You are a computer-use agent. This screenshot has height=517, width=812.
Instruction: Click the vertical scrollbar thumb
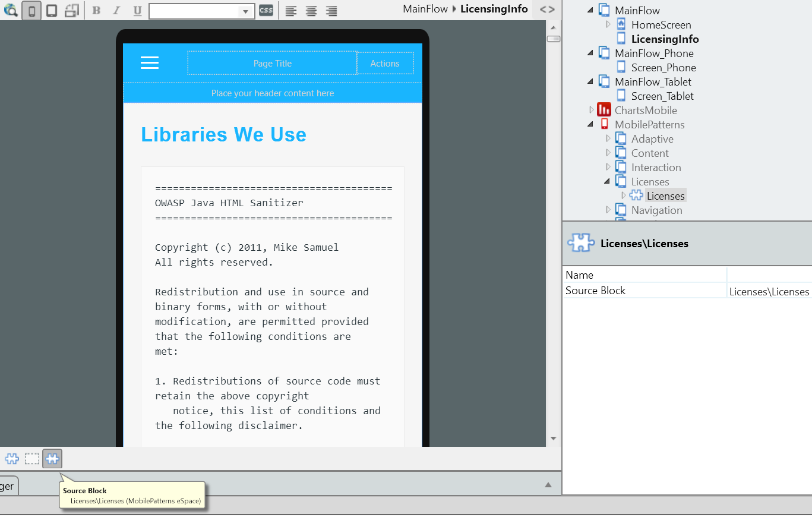point(554,39)
